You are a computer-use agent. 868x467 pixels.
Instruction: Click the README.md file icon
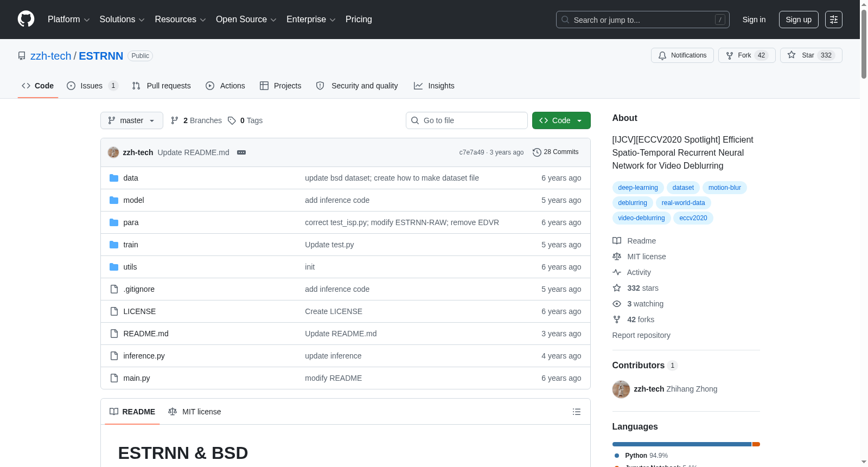[114, 334]
